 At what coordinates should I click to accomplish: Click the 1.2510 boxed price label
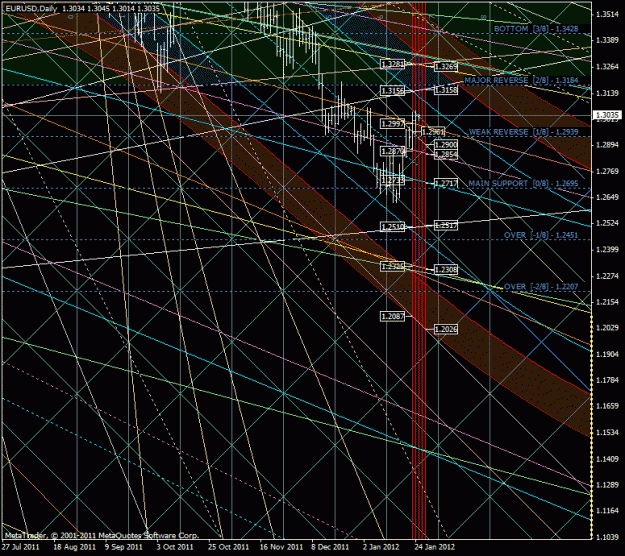click(x=393, y=227)
